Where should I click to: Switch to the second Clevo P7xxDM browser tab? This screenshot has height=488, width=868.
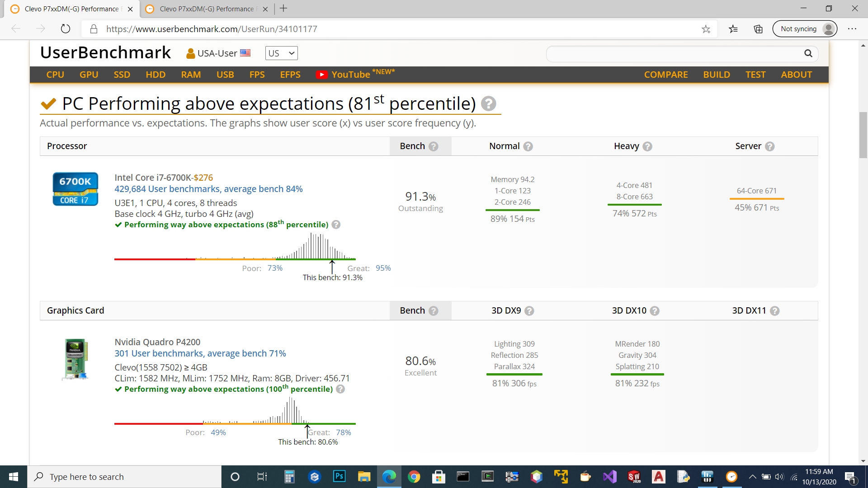click(206, 9)
